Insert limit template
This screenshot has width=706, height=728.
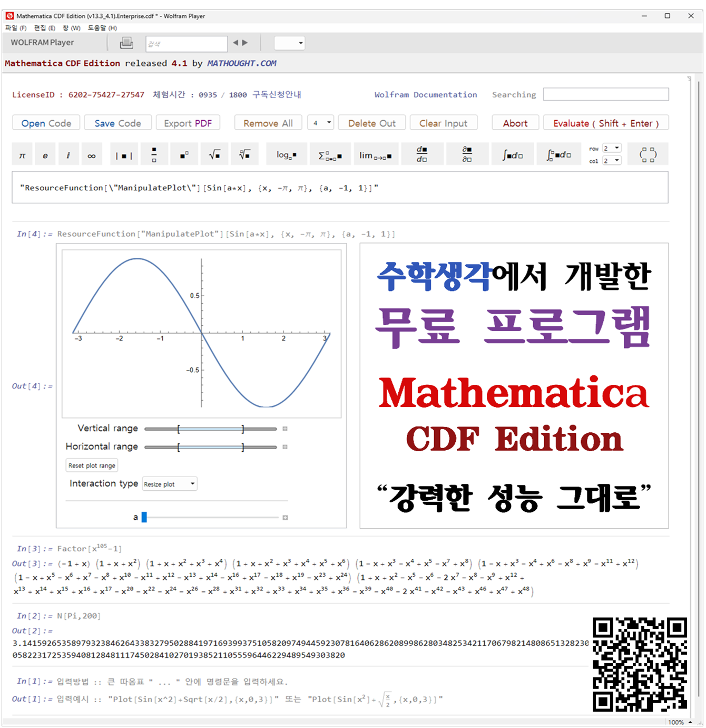[375, 155]
